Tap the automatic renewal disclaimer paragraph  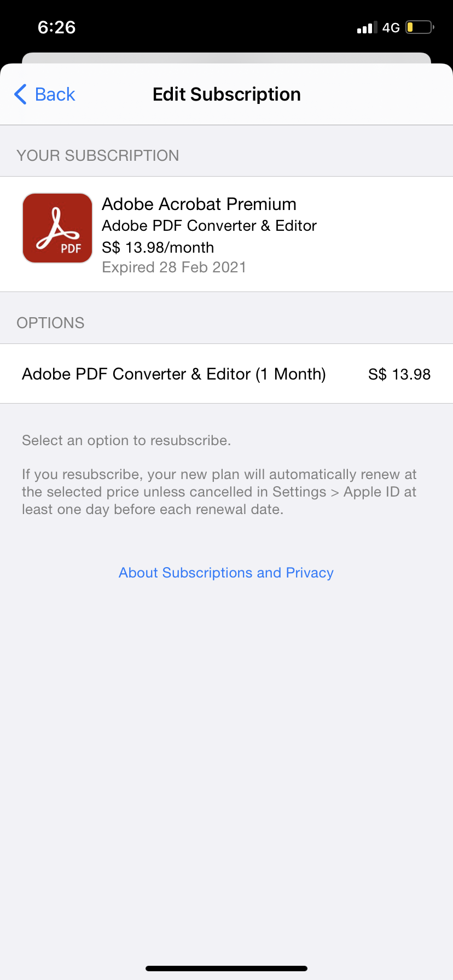tap(219, 492)
